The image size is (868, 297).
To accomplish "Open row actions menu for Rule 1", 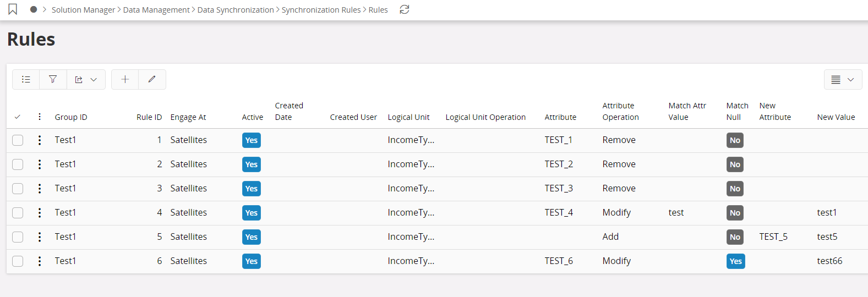I will pos(40,140).
